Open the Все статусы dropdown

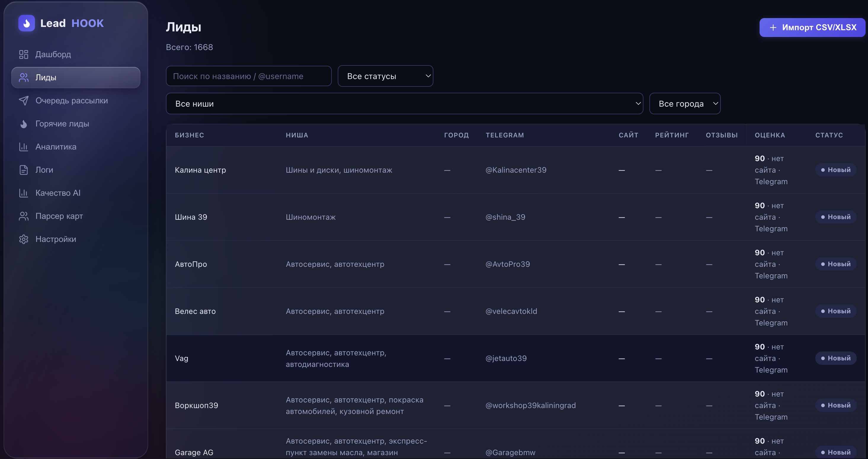[x=385, y=76]
